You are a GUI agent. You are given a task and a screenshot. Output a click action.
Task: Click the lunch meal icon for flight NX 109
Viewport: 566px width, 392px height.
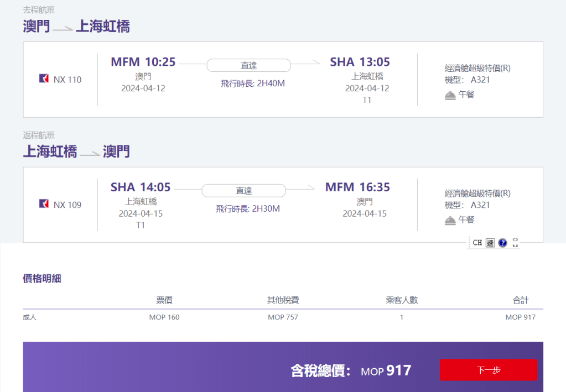[x=450, y=220]
